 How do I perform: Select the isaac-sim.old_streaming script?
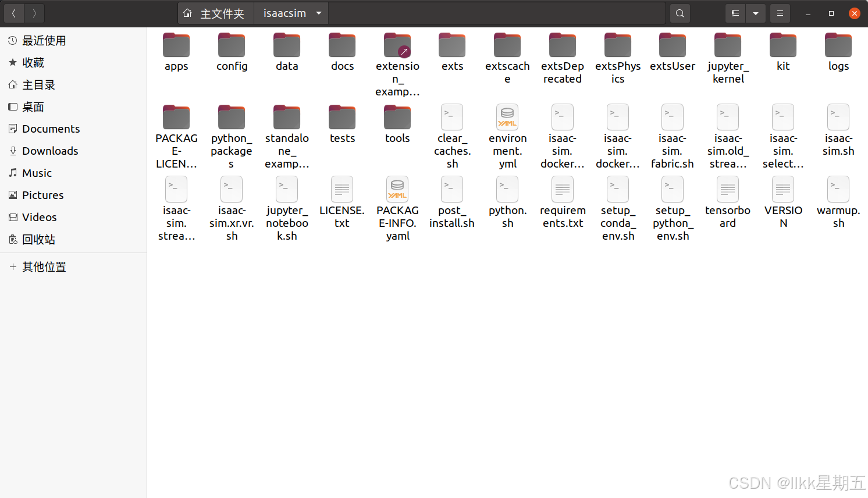pos(728,137)
